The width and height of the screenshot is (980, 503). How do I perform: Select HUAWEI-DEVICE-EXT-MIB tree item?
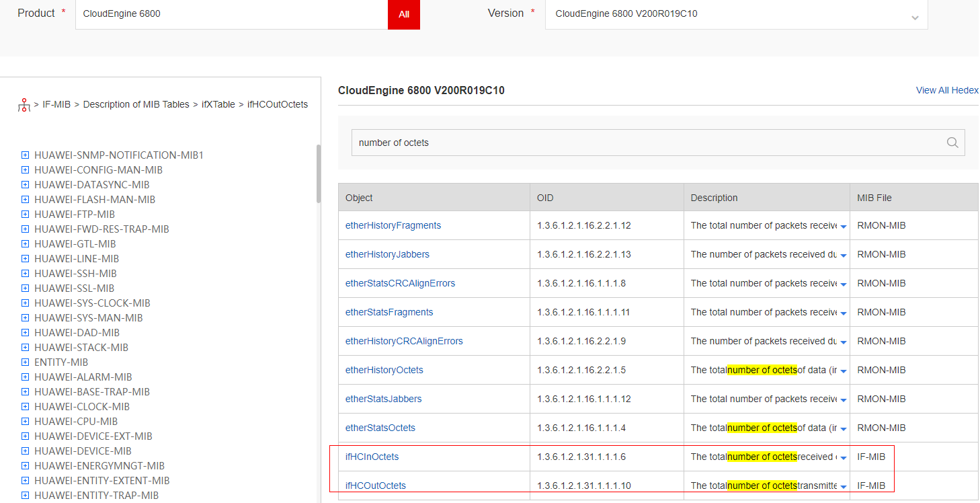(x=93, y=436)
